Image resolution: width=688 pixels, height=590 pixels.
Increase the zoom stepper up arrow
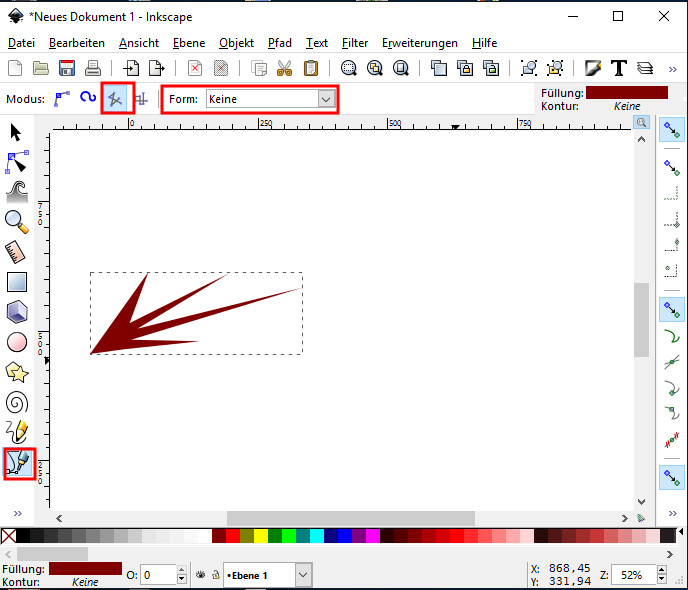[662, 570]
